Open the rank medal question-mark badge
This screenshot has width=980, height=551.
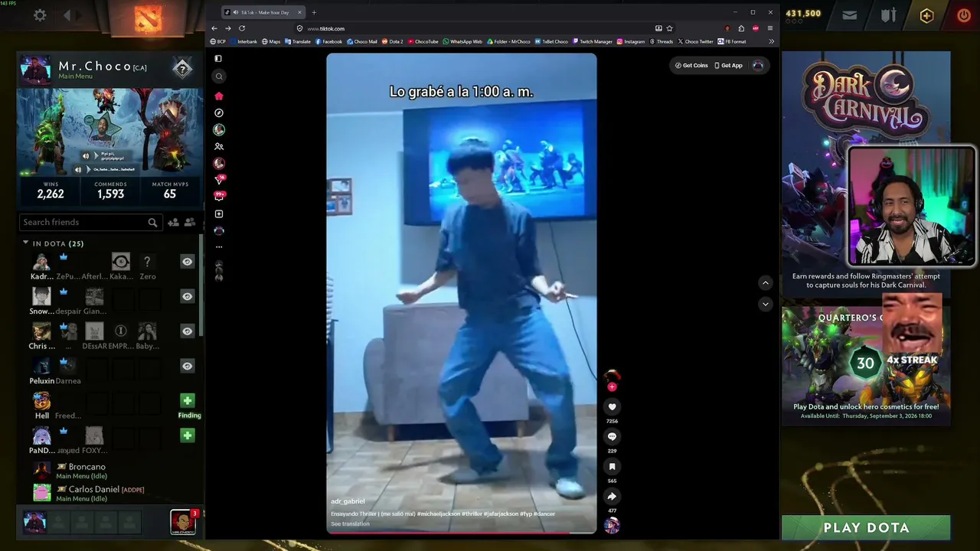(x=182, y=69)
